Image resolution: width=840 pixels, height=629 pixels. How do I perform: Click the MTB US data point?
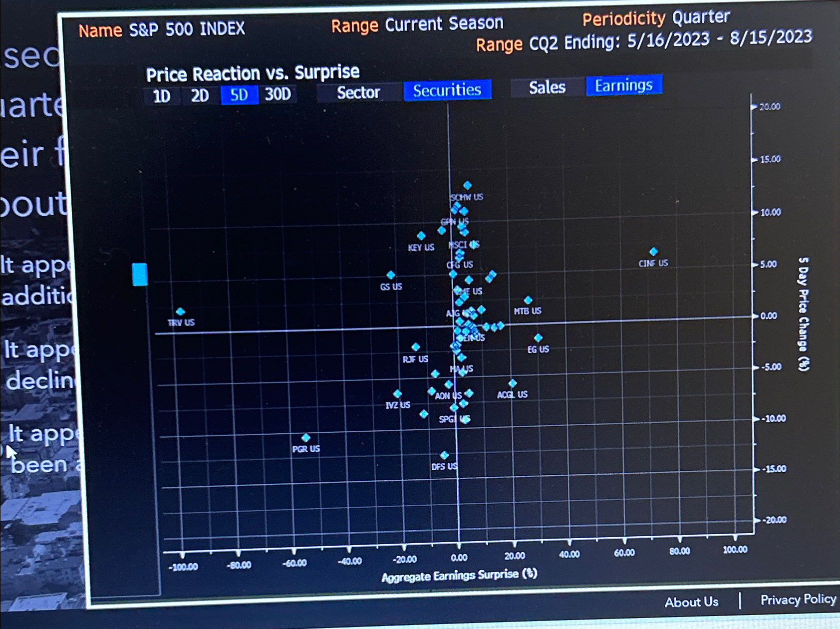[528, 300]
